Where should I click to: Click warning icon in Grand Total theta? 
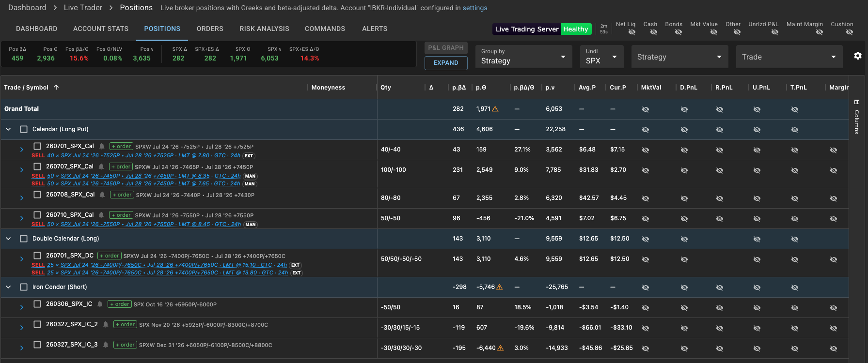(x=495, y=109)
